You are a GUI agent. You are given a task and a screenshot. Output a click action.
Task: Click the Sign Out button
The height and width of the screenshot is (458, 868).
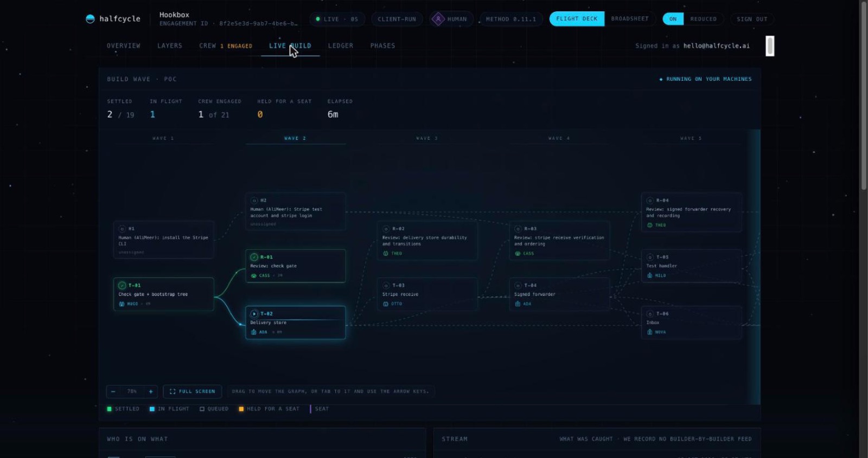752,19
